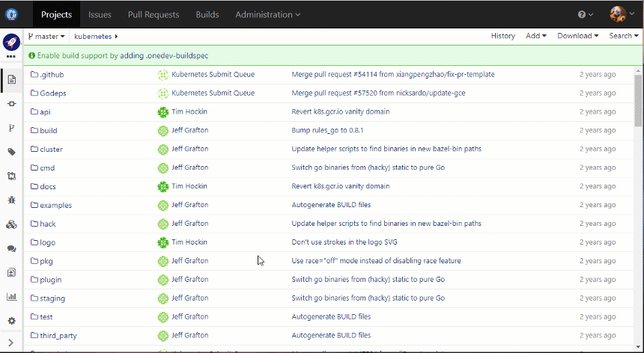Click Kubernetes Submit Queue avatar on Godeps row
Screen dimensions: 644x353
point(163,93)
